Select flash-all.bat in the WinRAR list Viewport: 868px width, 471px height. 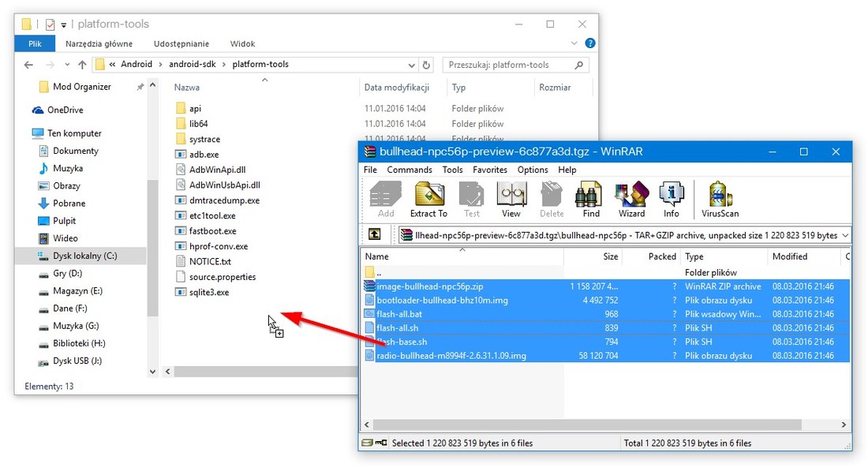(x=399, y=314)
